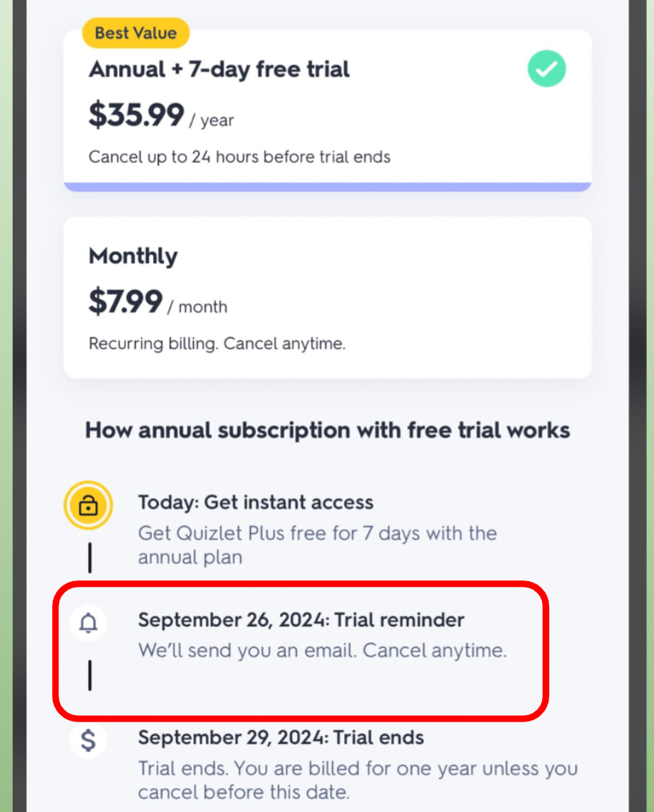Tap the billing dollar icon near September 29
This screenshot has width=654, height=812.
click(x=88, y=741)
